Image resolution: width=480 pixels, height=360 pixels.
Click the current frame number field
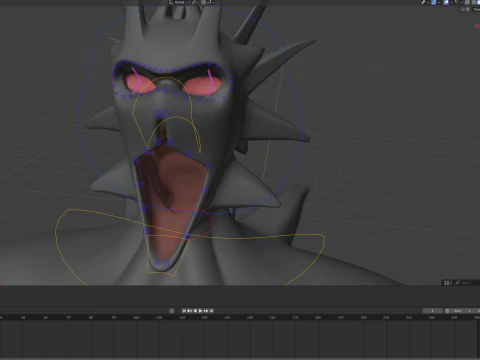tap(433, 311)
